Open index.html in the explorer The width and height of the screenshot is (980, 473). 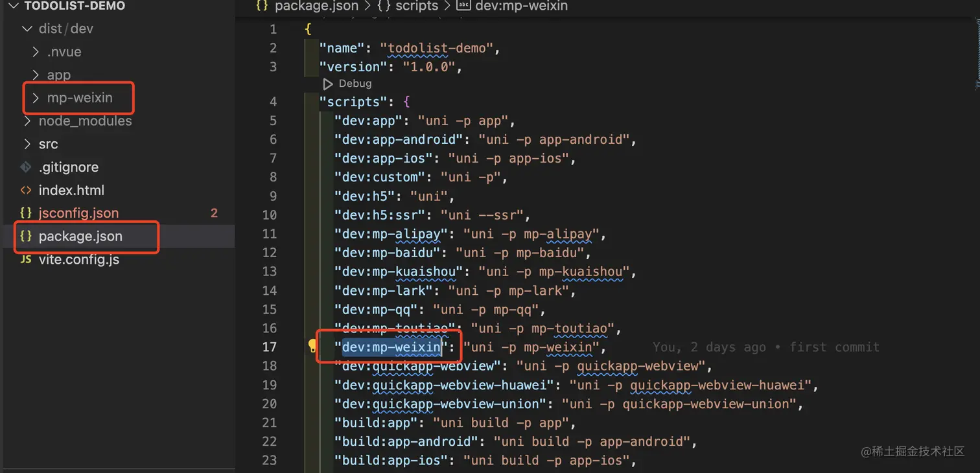click(x=71, y=190)
